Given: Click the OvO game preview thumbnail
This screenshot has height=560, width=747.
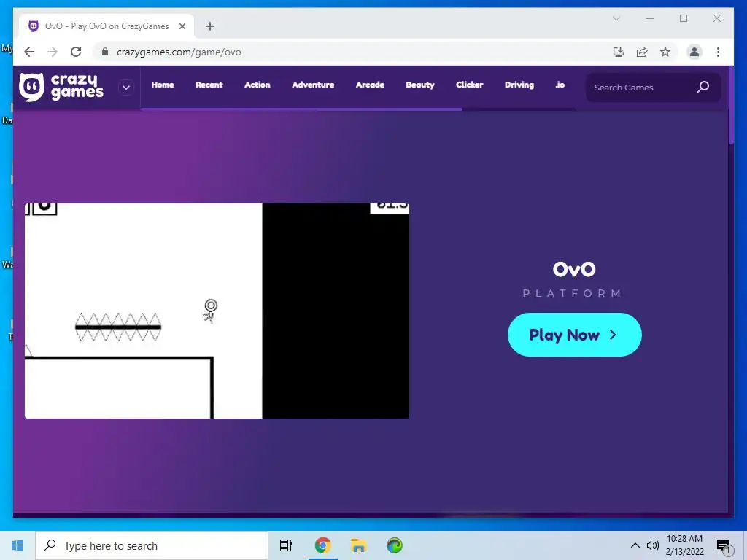Looking at the screenshot, I should [x=217, y=311].
